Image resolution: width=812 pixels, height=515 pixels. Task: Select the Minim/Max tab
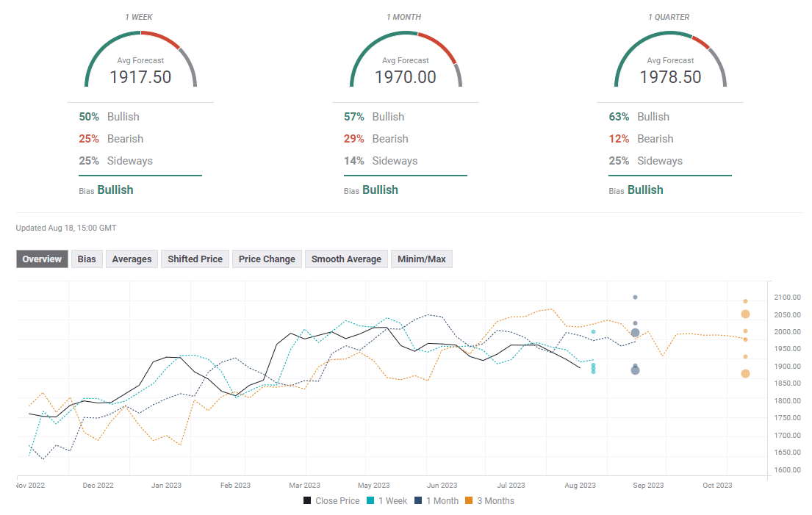point(422,259)
